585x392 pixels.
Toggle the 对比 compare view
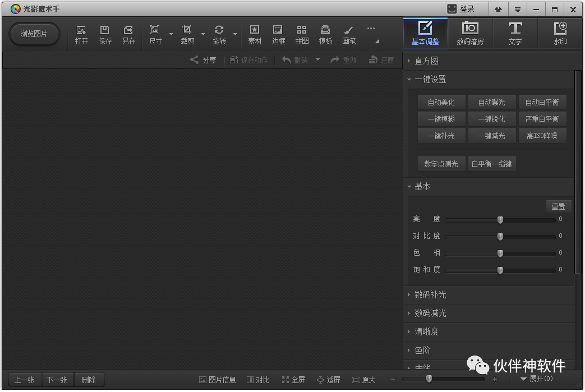coord(258,380)
